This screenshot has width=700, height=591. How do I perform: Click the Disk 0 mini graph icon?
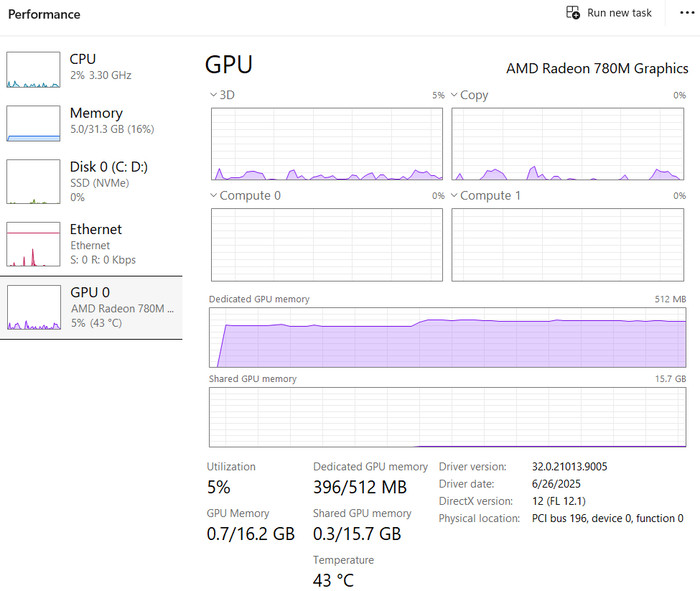tap(33, 181)
